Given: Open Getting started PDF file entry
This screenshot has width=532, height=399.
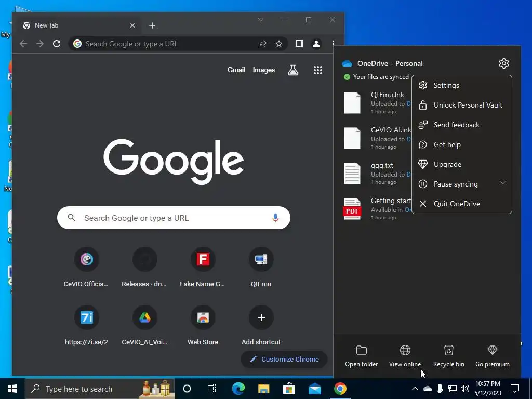Looking at the screenshot, I should coord(377,209).
